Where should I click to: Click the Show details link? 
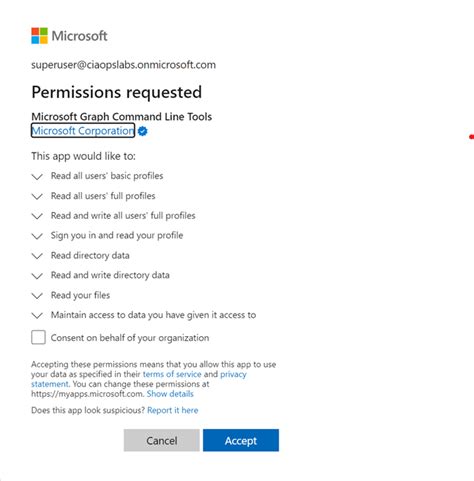point(170,394)
